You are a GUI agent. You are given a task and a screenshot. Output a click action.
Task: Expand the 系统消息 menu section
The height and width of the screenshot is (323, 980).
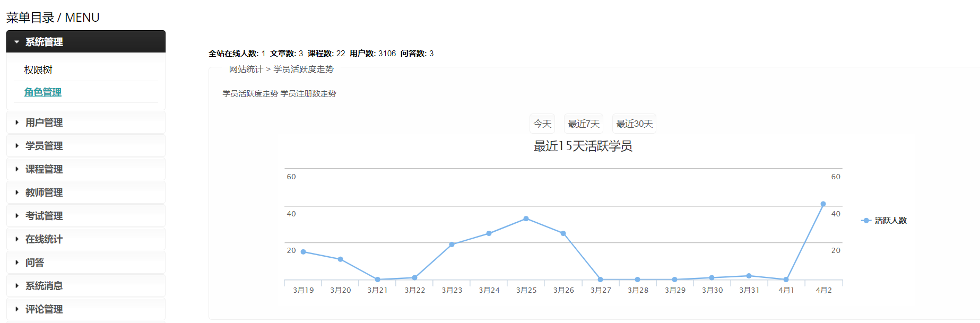coord(86,286)
